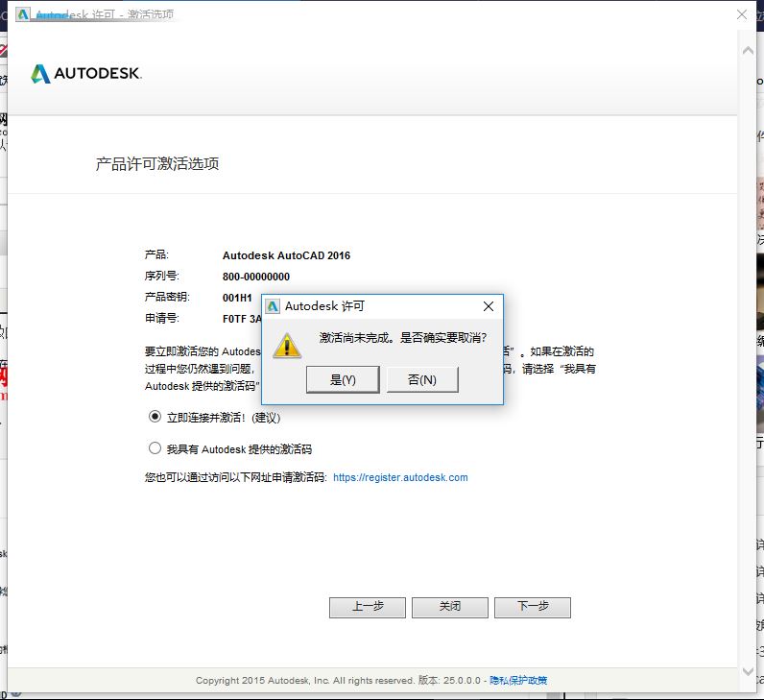Viewport: 764px width, 700px height.
Task: Open the register.autodesk.com link
Action: (400, 477)
